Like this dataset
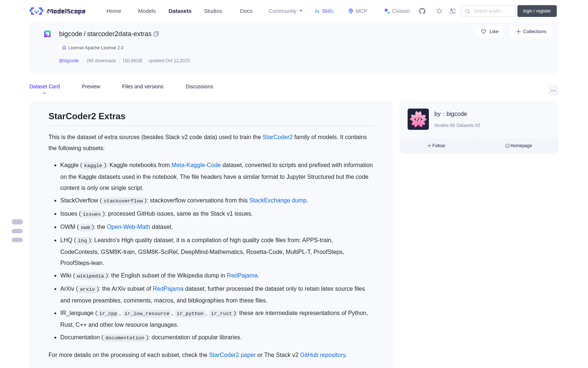The image size is (588, 368). pyautogui.click(x=489, y=32)
